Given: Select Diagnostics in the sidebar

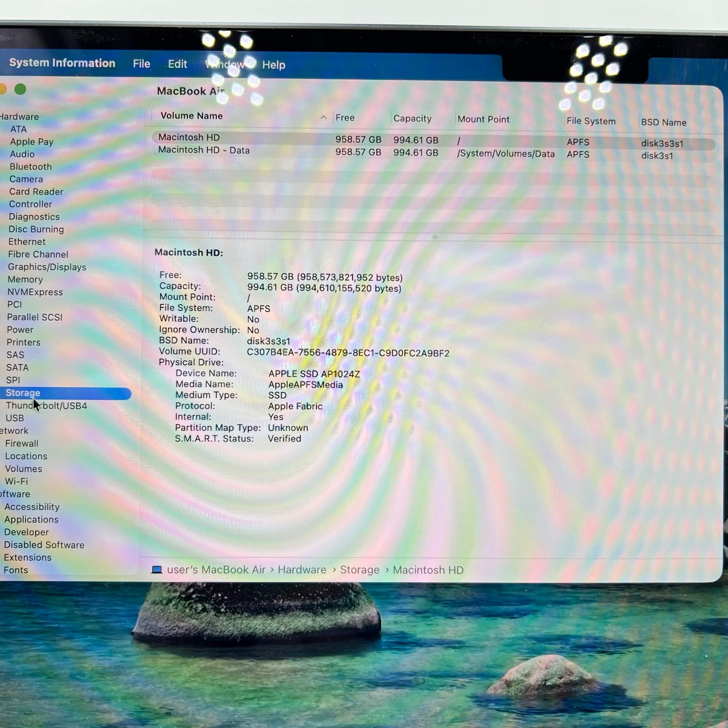Looking at the screenshot, I should [34, 217].
